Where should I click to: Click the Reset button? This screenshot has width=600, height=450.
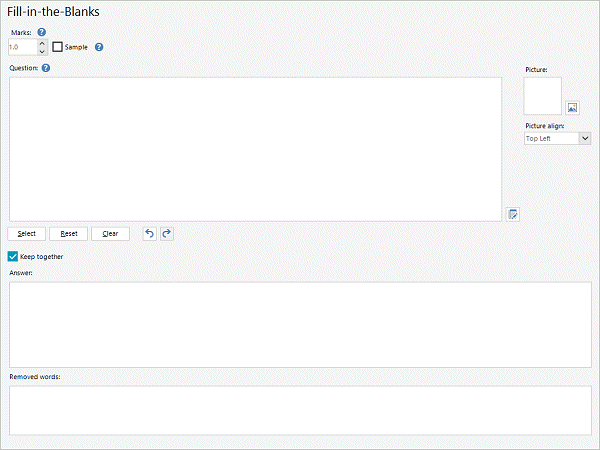[x=68, y=233]
